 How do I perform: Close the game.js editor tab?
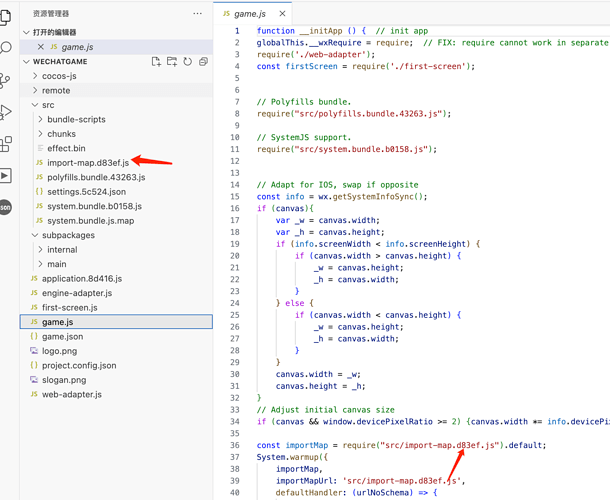pos(282,14)
